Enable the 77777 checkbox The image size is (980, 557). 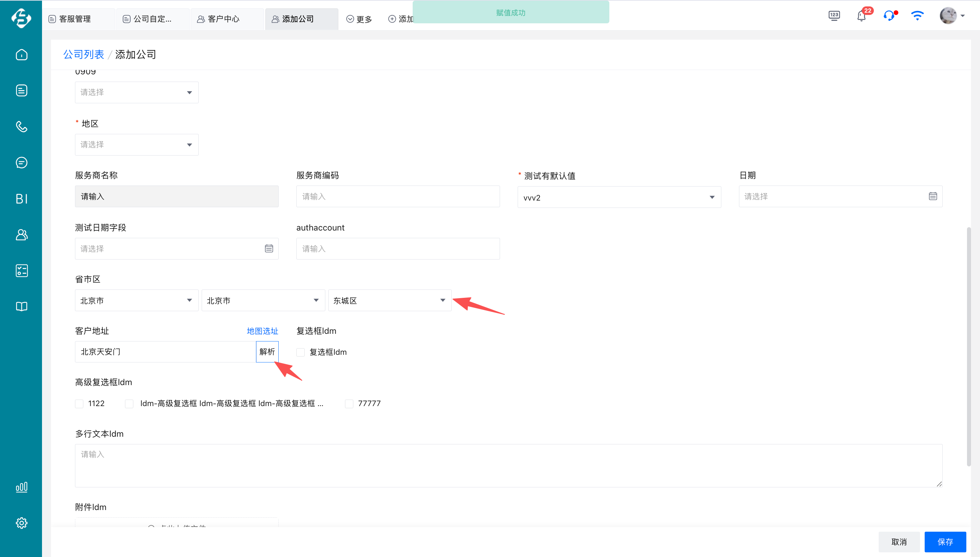(349, 404)
